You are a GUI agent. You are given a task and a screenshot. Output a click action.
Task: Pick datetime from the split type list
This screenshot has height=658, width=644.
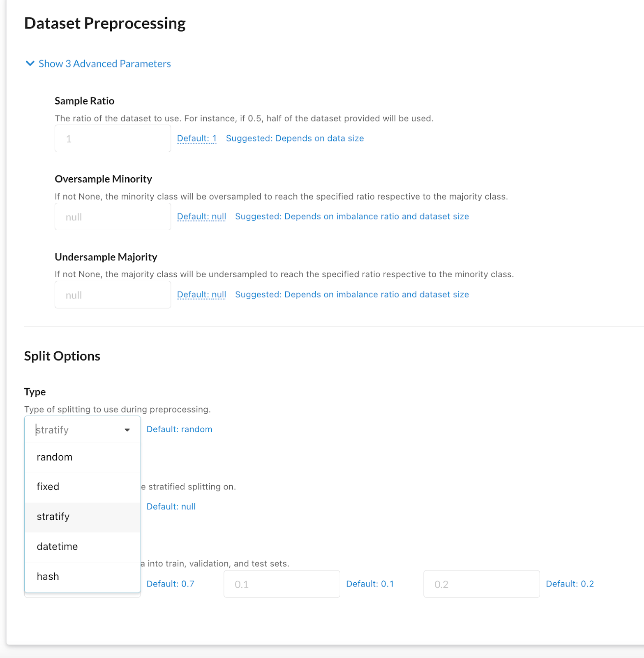[x=57, y=547]
